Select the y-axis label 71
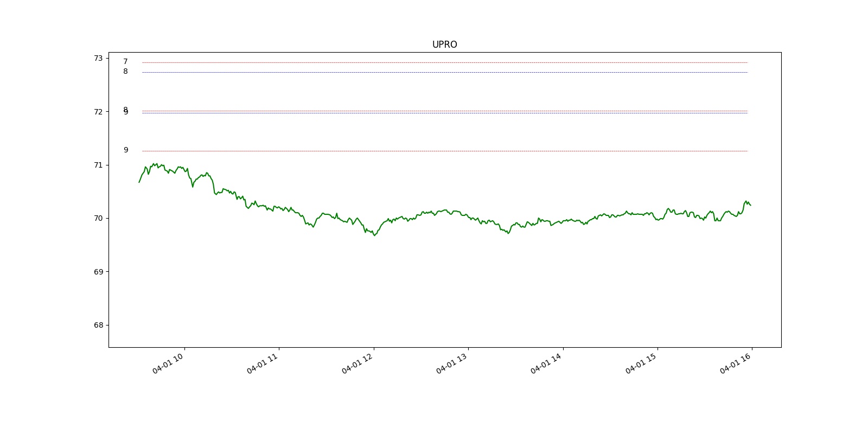This screenshot has height=434, width=868. (x=98, y=165)
